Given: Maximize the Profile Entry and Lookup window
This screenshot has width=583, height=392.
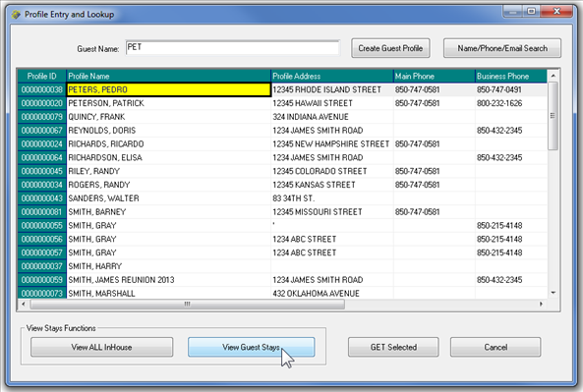Looking at the screenshot, I should pos(532,12).
